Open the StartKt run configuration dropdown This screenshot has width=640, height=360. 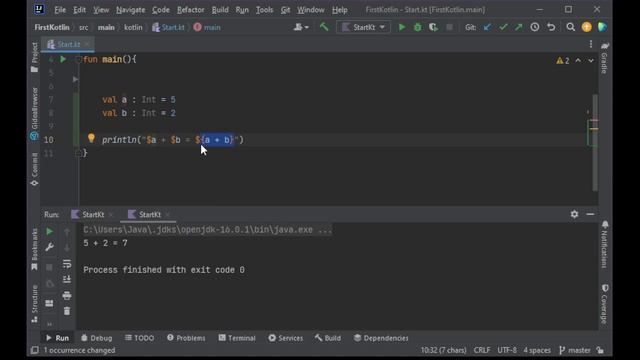click(364, 27)
